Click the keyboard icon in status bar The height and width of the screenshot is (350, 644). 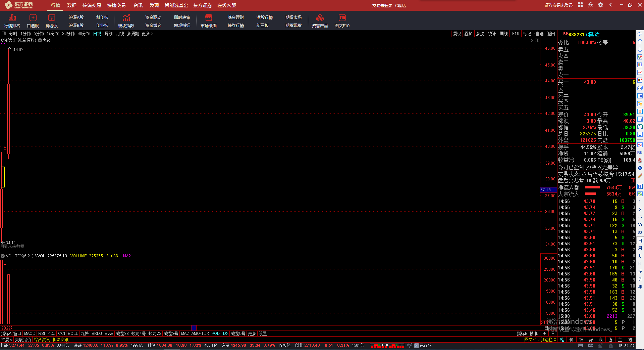click(580, 346)
